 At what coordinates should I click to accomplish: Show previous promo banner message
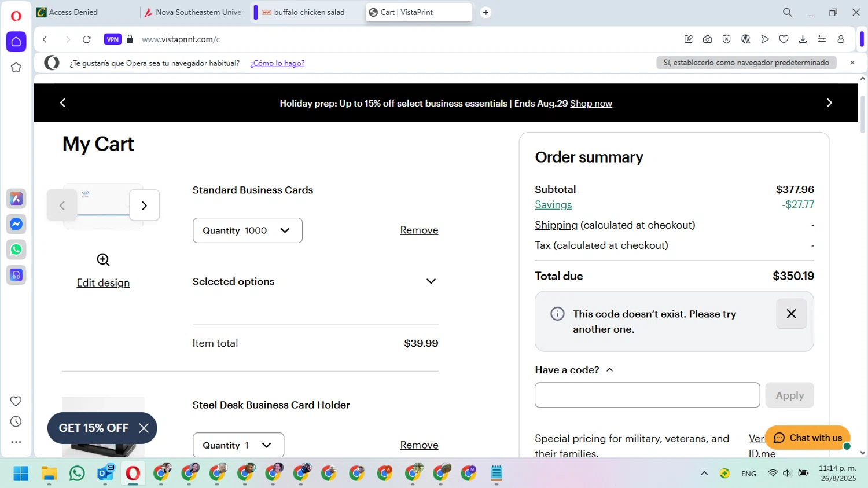pos(62,102)
